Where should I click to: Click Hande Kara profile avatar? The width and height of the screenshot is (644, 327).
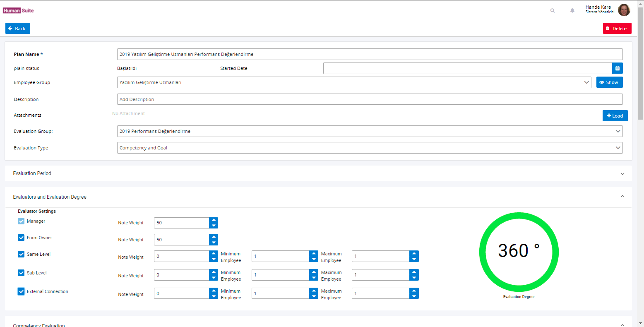[624, 10]
